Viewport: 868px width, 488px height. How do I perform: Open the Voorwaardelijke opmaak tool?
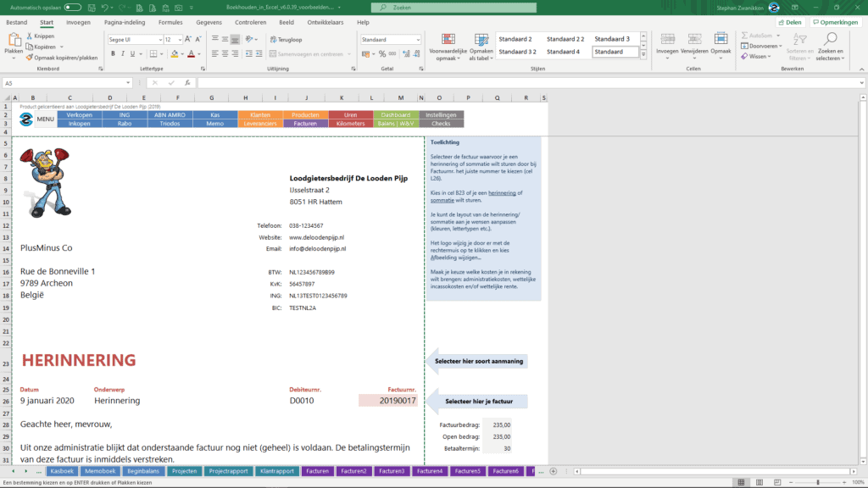point(448,38)
